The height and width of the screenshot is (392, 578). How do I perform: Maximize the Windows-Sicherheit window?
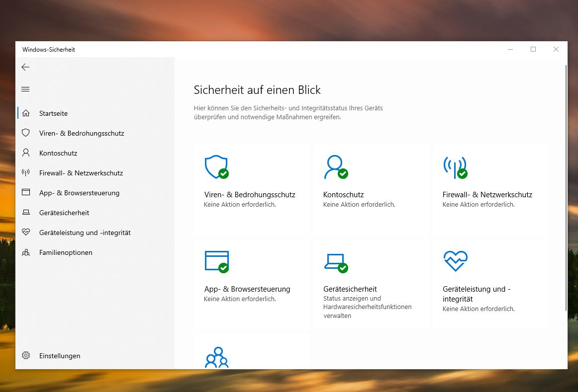point(533,49)
